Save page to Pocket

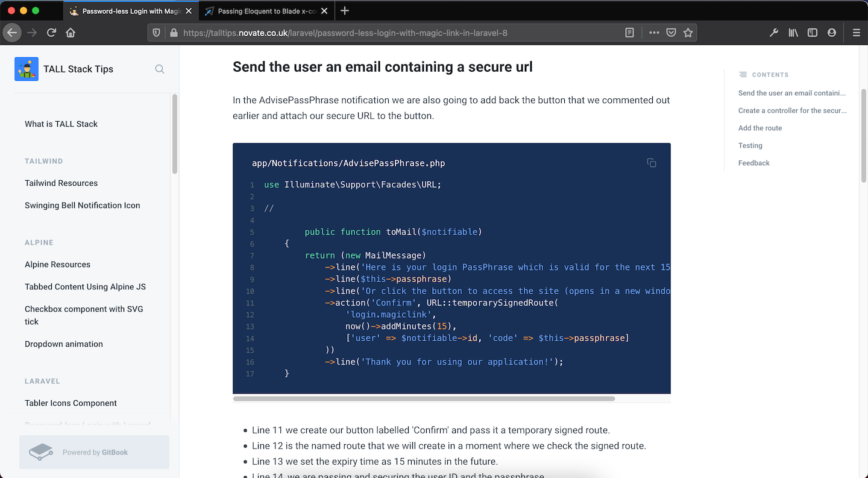click(671, 33)
